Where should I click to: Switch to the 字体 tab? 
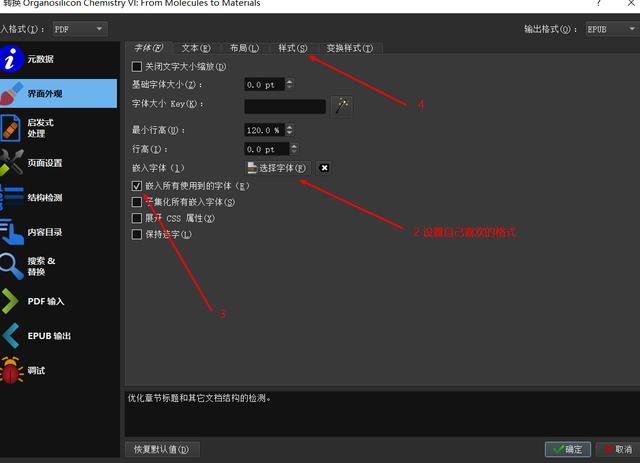point(149,48)
